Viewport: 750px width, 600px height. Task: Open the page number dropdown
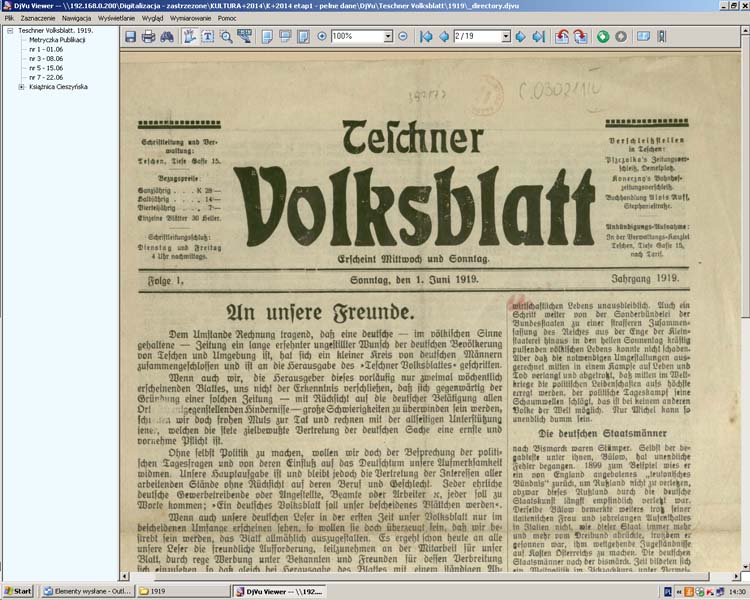click(506, 36)
